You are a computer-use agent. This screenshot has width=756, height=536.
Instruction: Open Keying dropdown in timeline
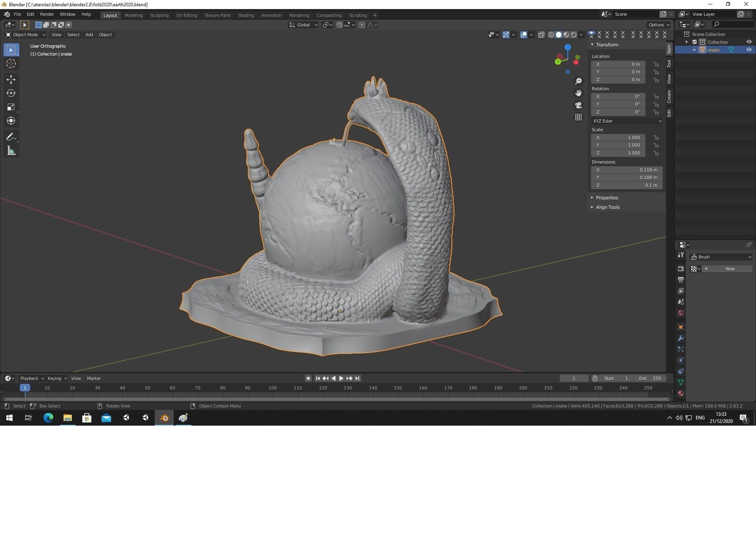57,378
